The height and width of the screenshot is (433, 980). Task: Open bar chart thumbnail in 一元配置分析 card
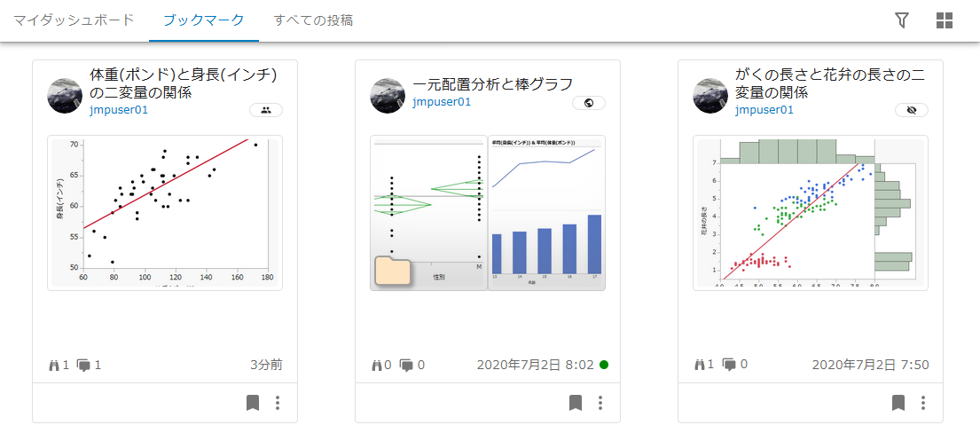546,213
